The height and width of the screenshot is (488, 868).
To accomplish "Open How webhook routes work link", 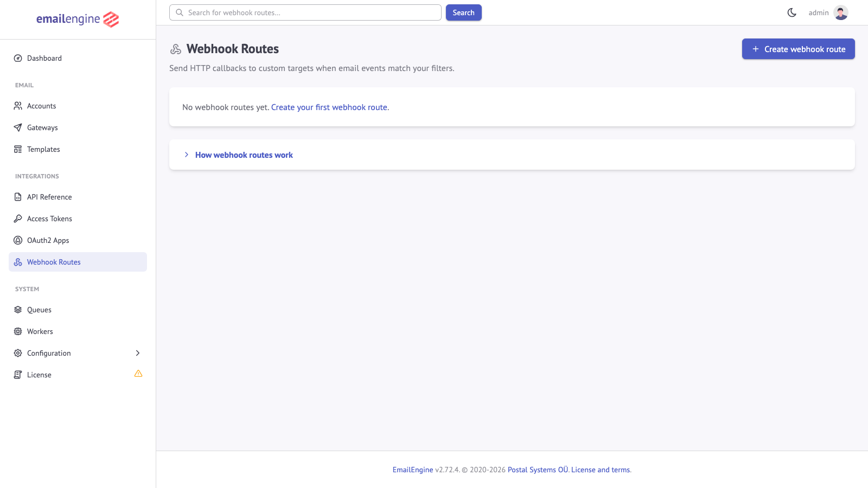I will pyautogui.click(x=244, y=155).
